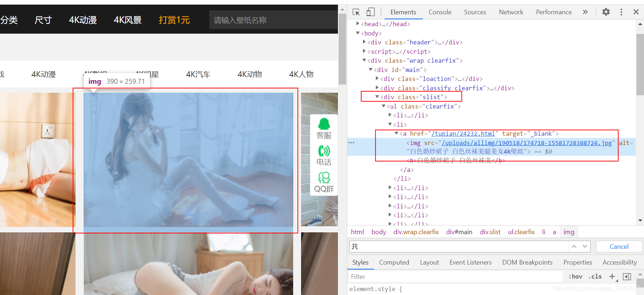The height and width of the screenshot is (295, 644).
Task: Open the Accessibility pane tab
Action: click(620, 262)
